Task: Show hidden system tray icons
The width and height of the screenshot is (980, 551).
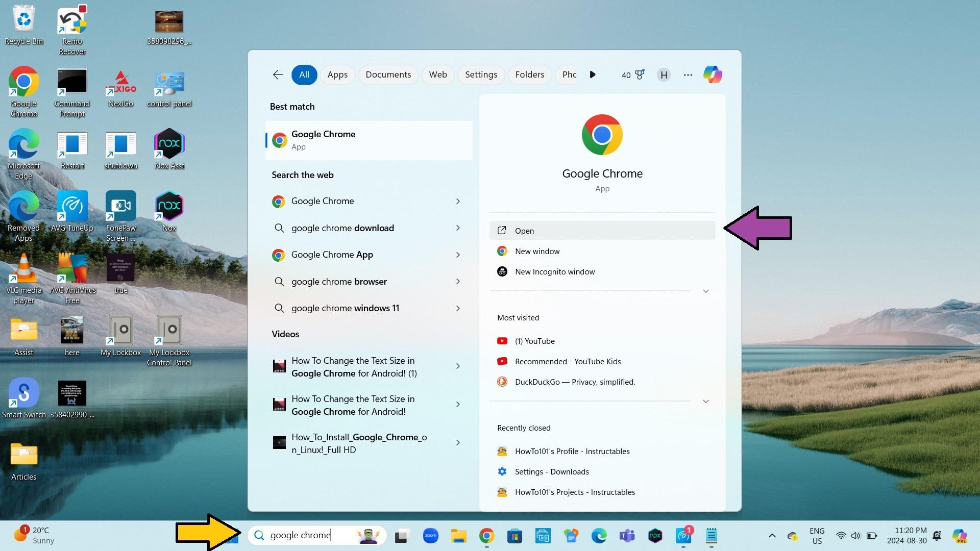Action: [x=772, y=536]
